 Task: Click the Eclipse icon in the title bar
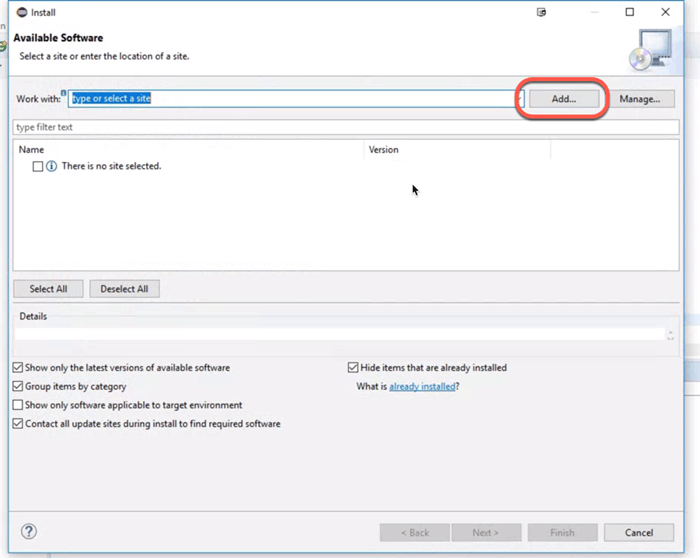coord(21,12)
